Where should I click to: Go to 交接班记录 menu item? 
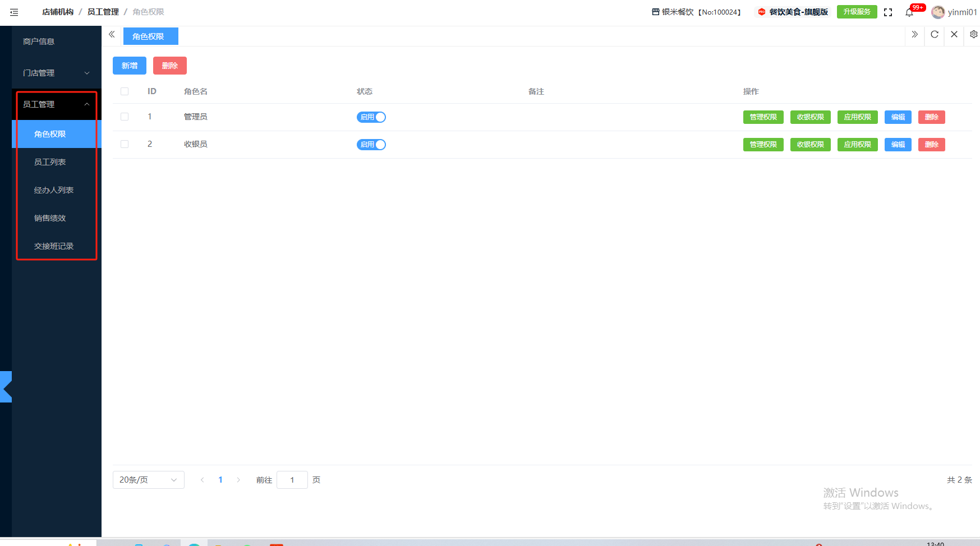point(54,246)
